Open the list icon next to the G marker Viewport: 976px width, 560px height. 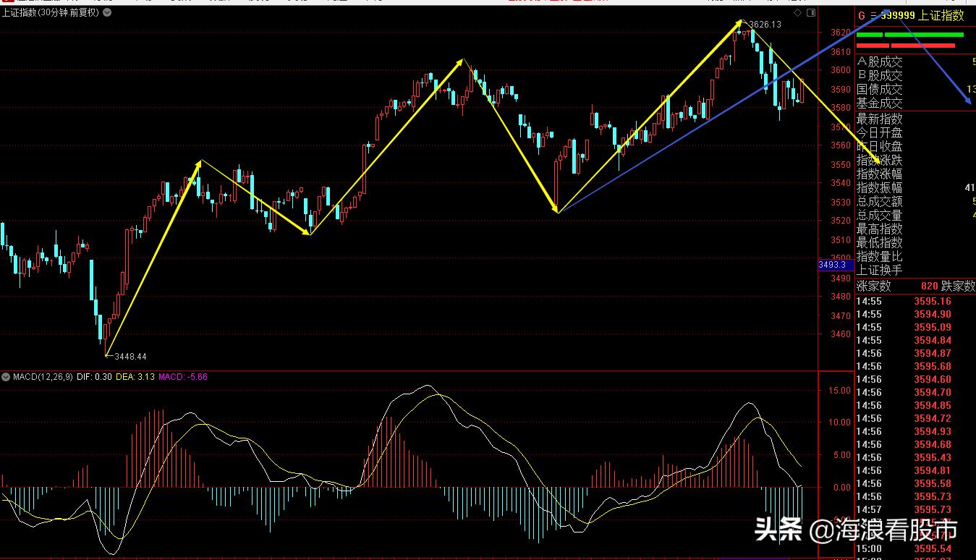(x=874, y=15)
